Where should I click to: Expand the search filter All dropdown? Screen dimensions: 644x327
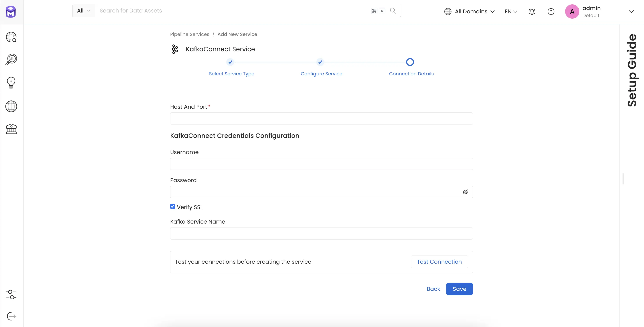click(83, 11)
